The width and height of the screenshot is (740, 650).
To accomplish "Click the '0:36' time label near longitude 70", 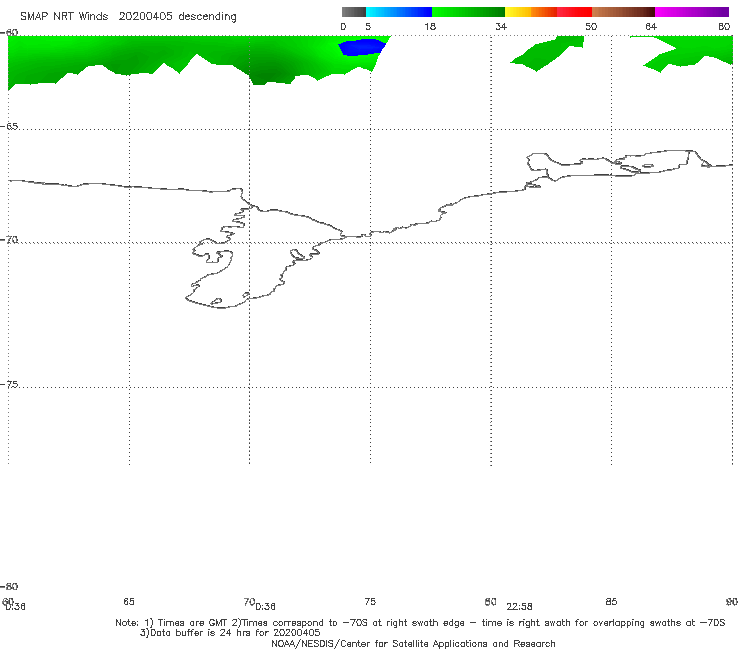I will [266, 607].
